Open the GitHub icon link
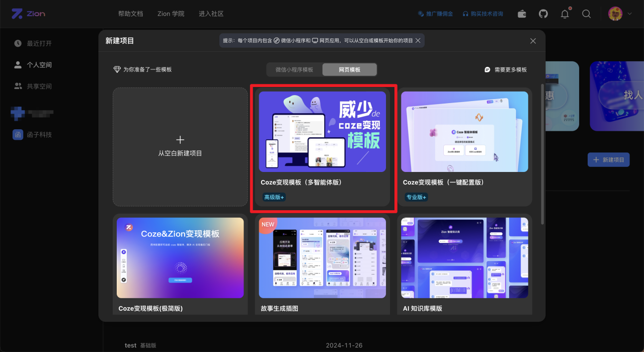644x352 pixels. click(x=543, y=14)
